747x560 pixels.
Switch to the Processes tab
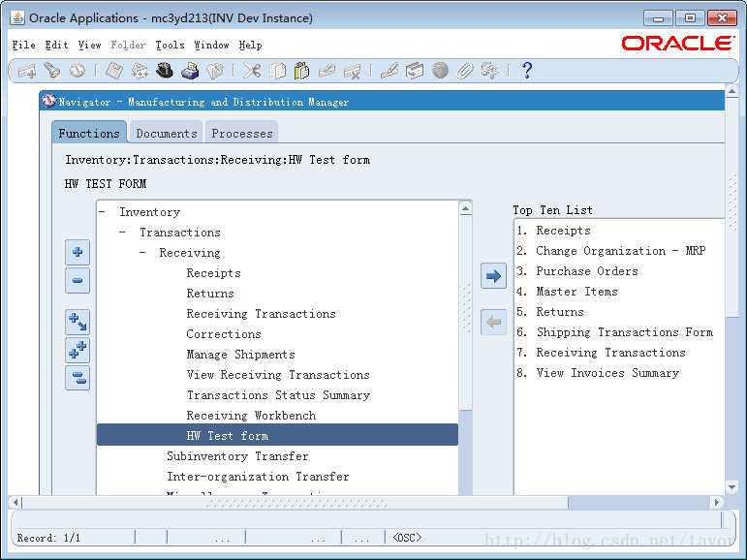coord(242,133)
